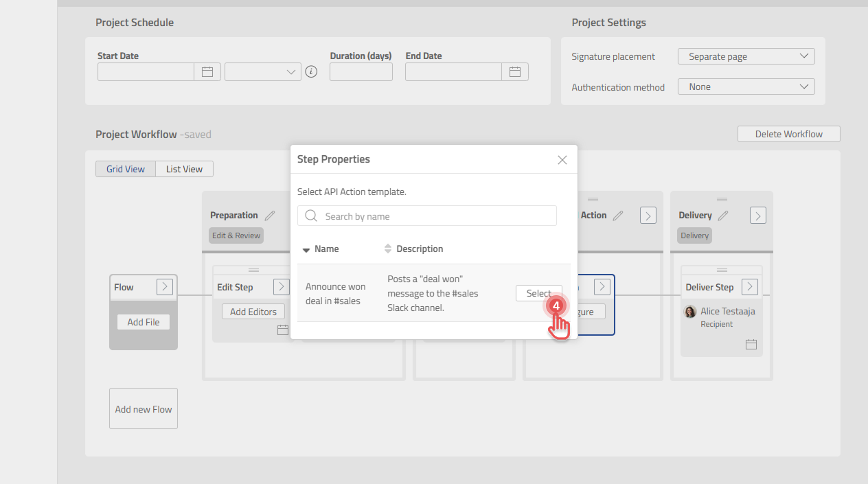Click Alice Testaaja's avatar picture
868x484 pixels.
click(x=690, y=312)
